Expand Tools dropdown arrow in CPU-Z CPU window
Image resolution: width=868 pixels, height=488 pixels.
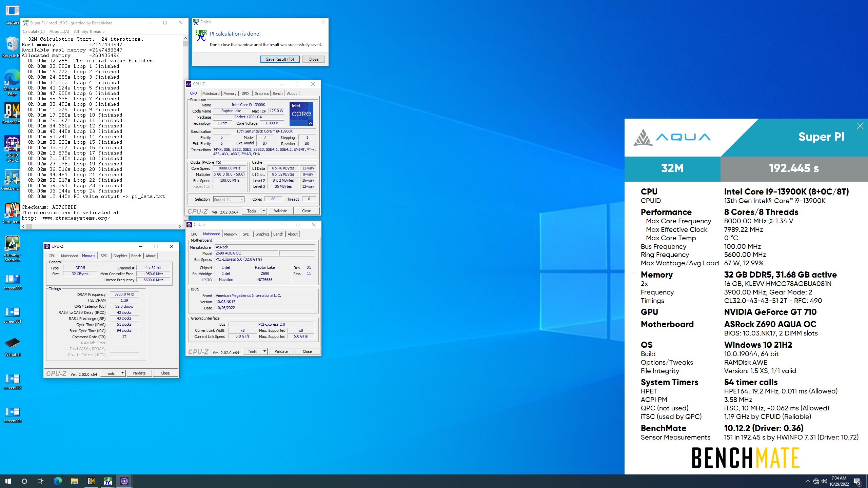click(x=264, y=211)
